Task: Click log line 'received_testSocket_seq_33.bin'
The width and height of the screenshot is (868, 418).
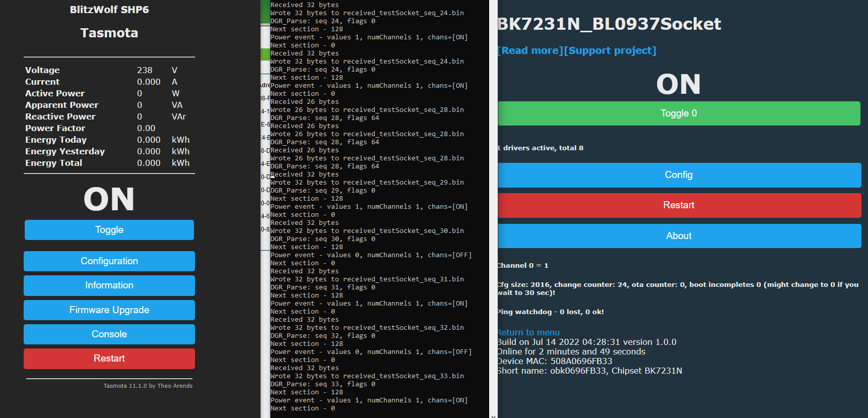Action: tap(367, 376)
